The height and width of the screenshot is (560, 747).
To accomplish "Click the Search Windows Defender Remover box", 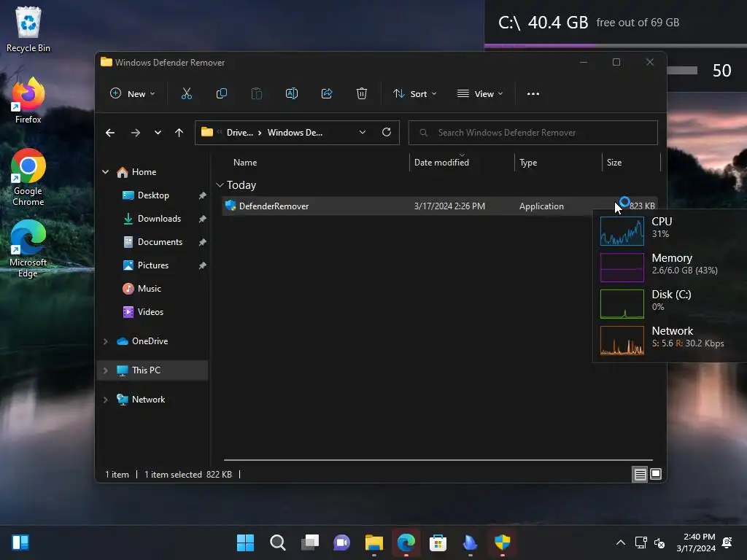I will (533, 133).
